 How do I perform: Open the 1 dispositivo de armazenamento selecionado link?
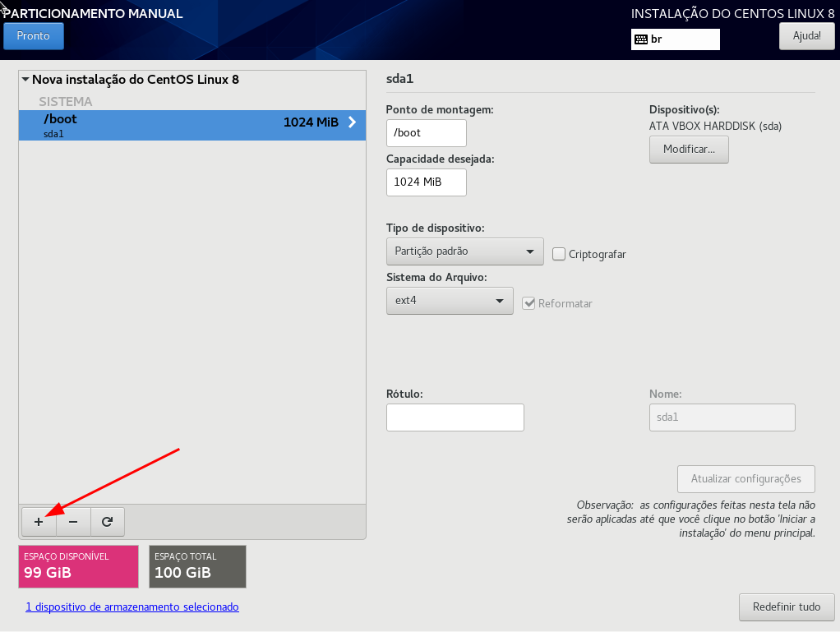132,607
